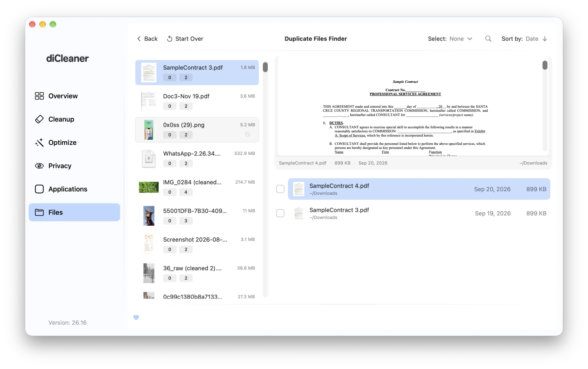Click the Privacy crossed-eye icon
This screenshot has width=588, height=369.
(x=39, y=166)
